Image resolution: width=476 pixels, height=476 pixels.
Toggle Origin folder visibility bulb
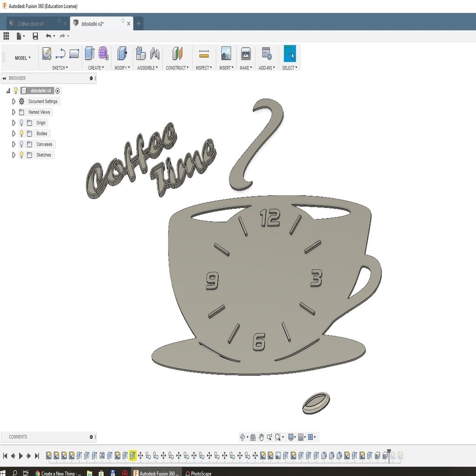[x=21, y=123]
